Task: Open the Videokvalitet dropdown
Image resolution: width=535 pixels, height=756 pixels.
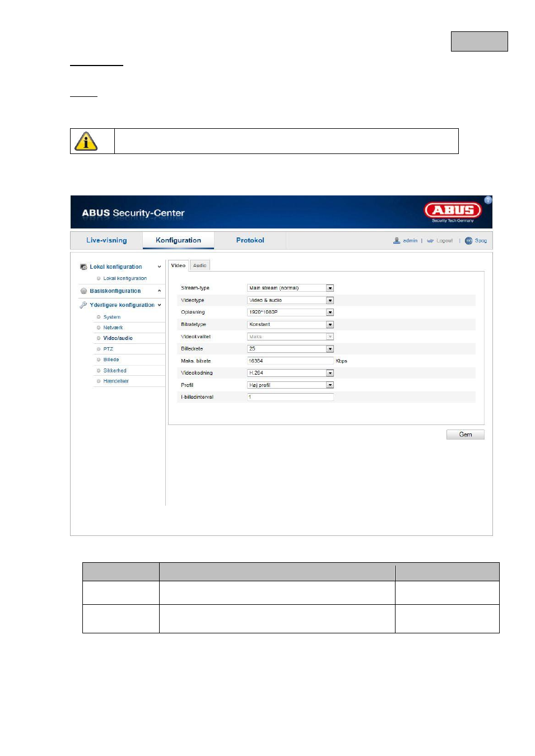Action: (x=290, y=337)
